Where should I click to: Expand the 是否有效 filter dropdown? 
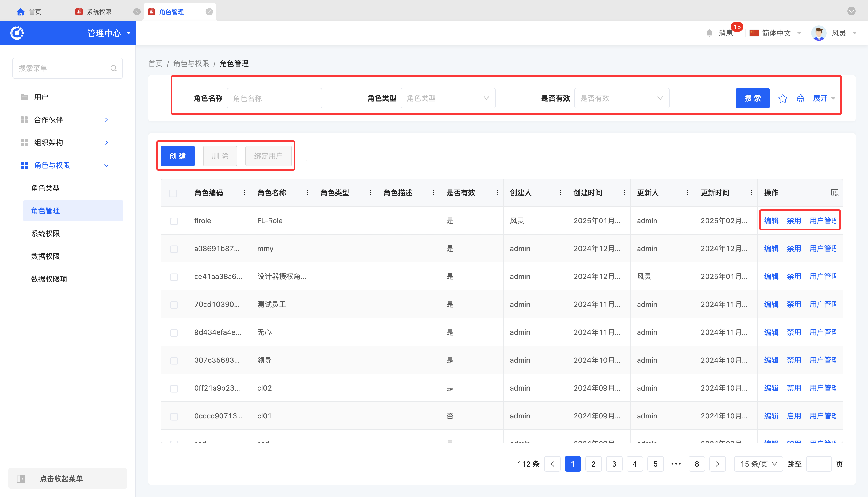[x=621, y=98]
